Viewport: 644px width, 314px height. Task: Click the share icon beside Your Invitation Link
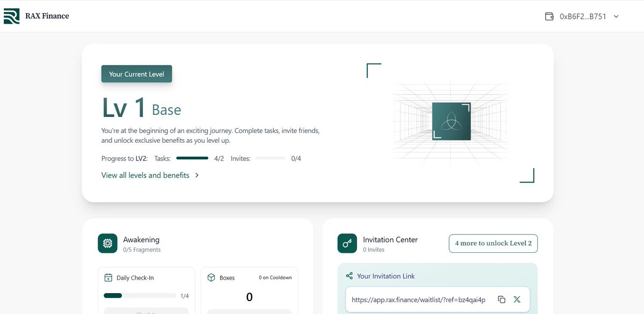[x=349, y=276]
